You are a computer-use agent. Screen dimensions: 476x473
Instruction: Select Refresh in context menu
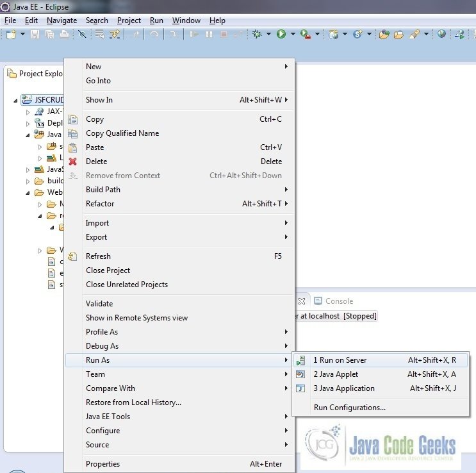[x=180, y=256]
